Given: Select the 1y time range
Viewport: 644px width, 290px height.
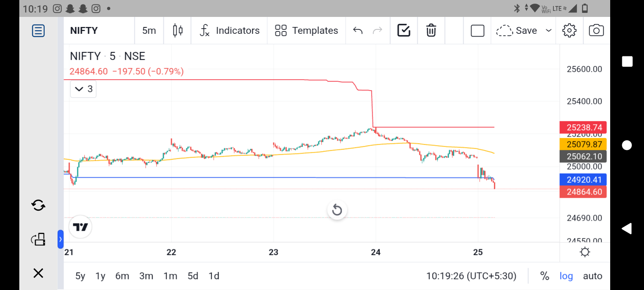Looking at the screenshot, I should pos(100,276).
